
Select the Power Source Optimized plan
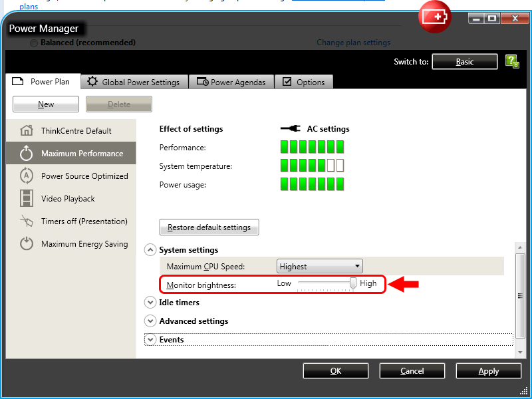71,176
